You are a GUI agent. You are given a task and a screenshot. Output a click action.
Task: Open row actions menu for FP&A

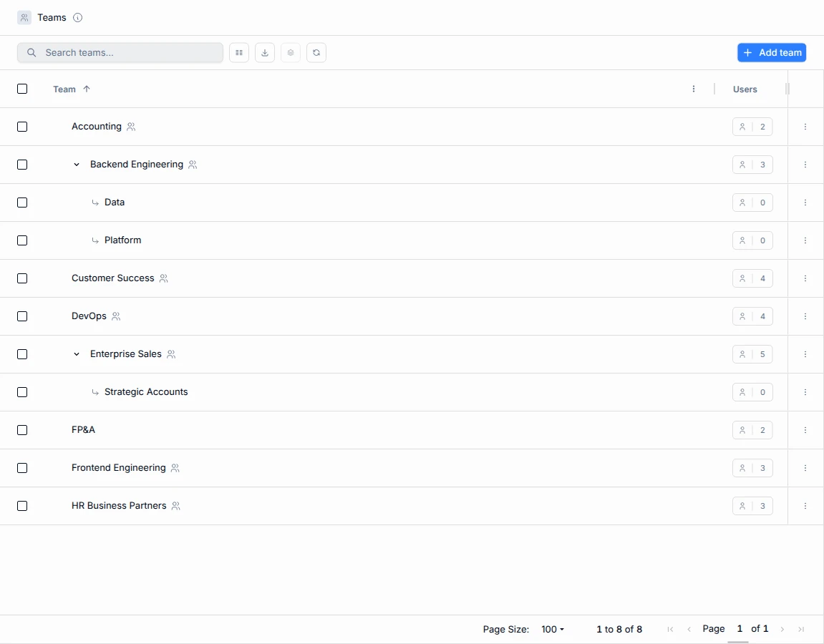(805, 429)
